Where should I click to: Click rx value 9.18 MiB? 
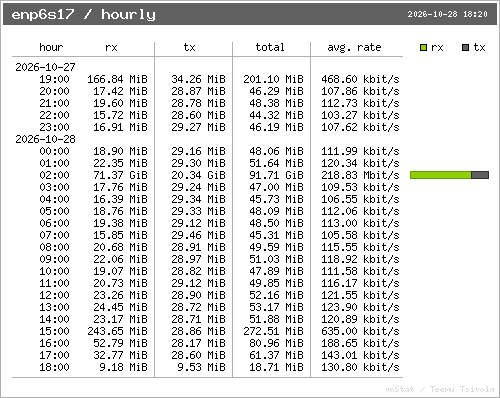pos(123,367)
